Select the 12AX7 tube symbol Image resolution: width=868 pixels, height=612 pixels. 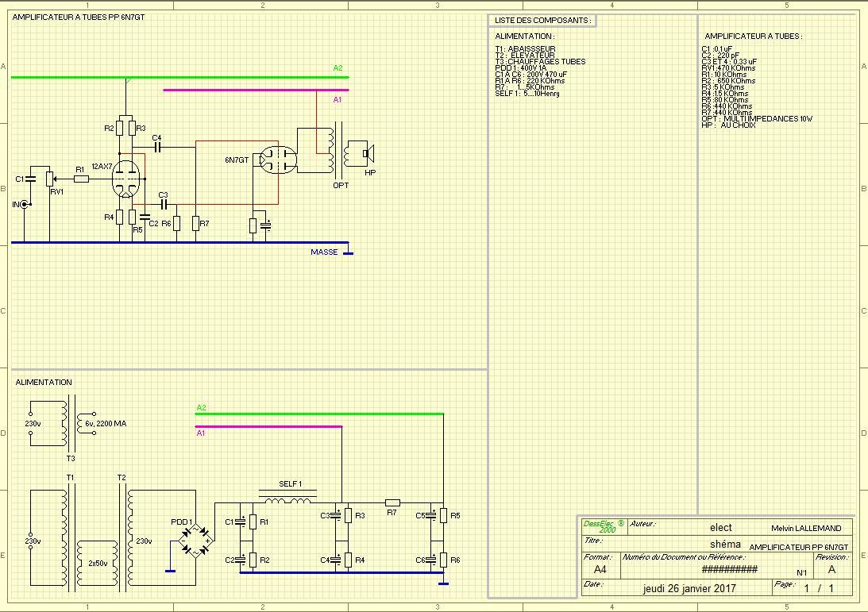pos(125,179)
